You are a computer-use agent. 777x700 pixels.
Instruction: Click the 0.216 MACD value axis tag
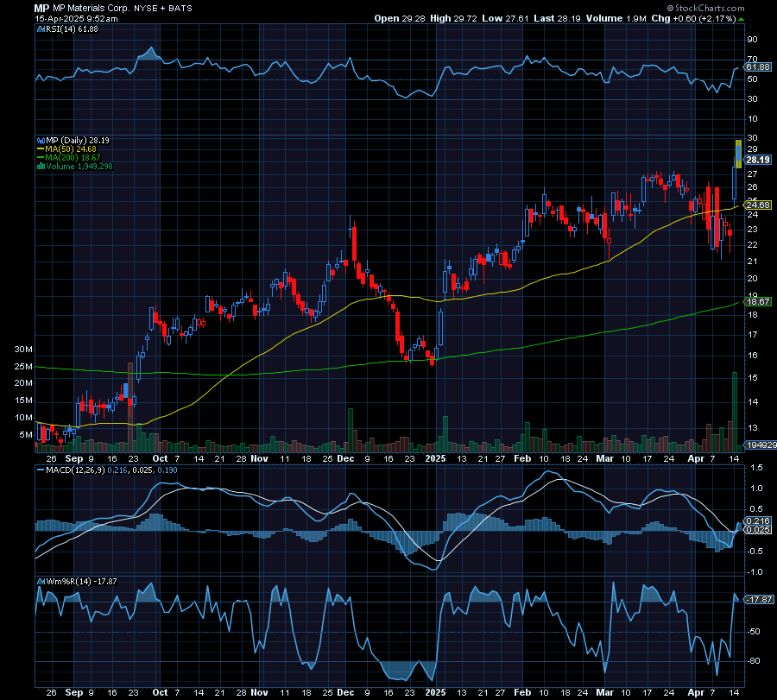[x=757, y=521]
